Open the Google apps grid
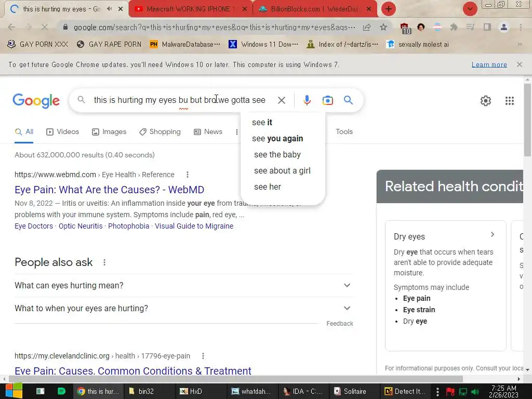Screen dimensions: 532x399 [x=509, y=101]
